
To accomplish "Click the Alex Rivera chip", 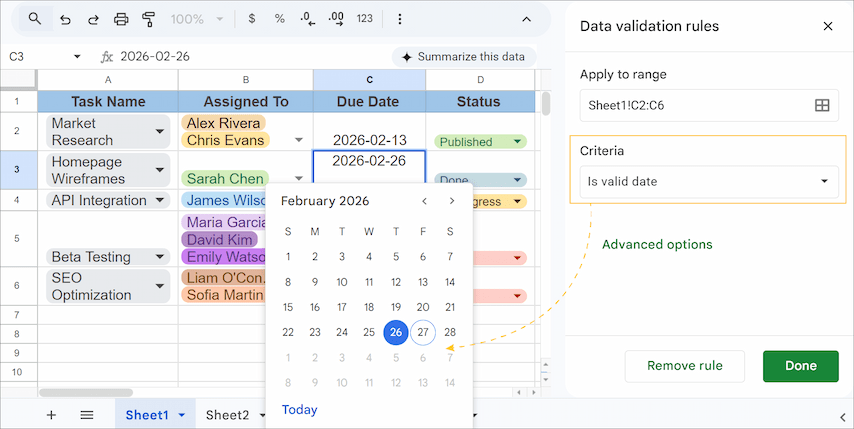I will 223,123.
